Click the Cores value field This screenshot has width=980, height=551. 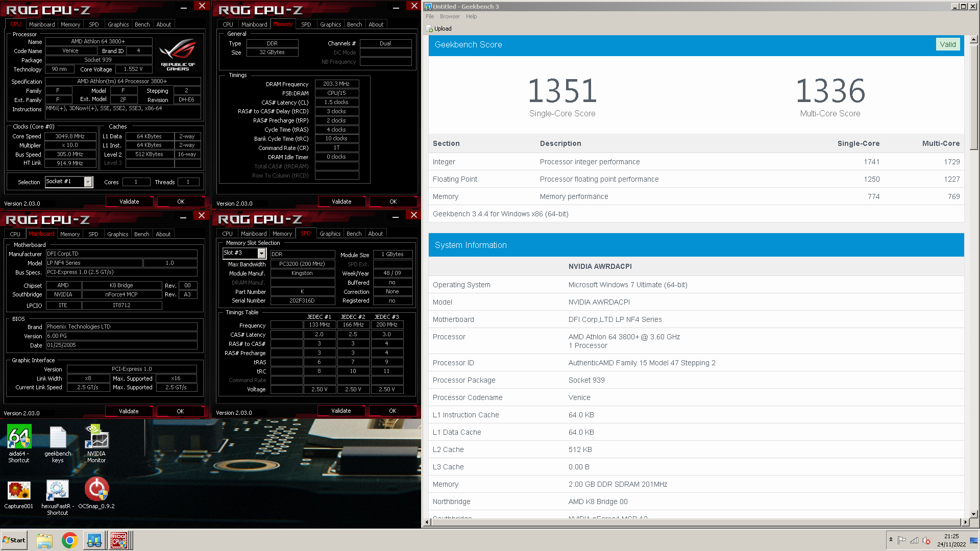136,182
